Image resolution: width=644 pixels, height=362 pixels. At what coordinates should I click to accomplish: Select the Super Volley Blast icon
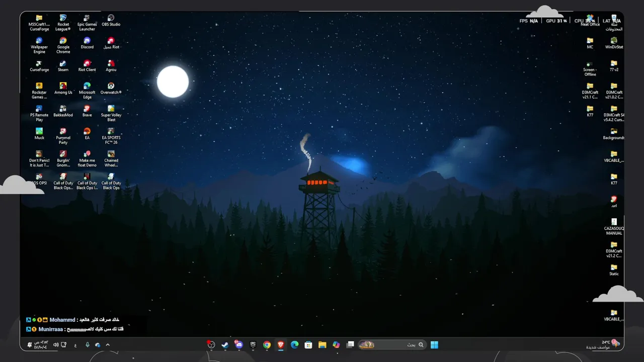111,113
